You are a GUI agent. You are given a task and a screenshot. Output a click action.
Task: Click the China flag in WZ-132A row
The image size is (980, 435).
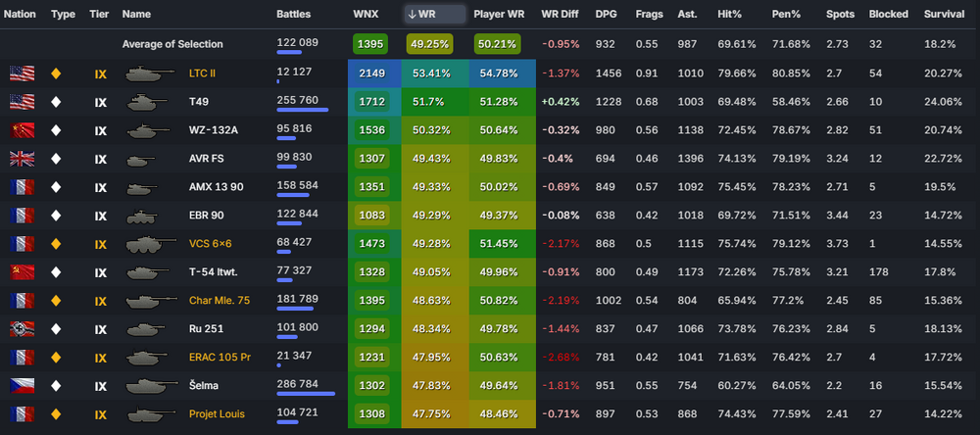click(22, 130)
